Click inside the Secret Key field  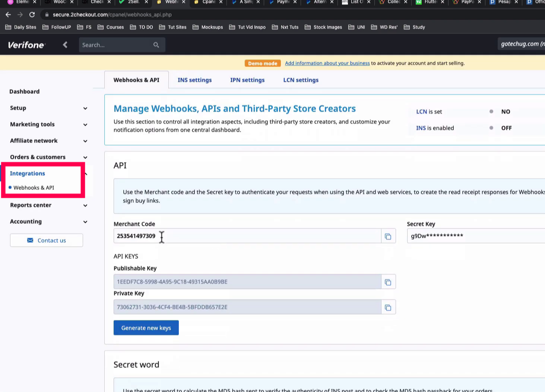(476, 236)
